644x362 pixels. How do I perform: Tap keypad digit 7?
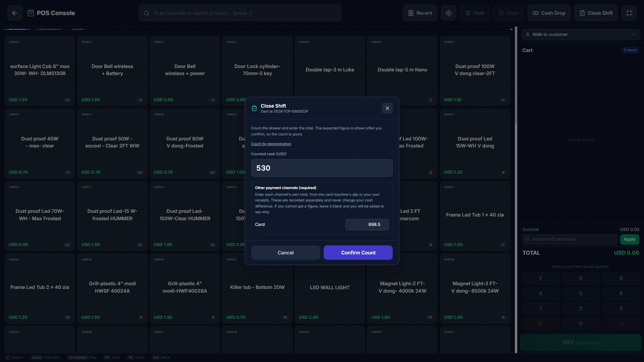540,279
